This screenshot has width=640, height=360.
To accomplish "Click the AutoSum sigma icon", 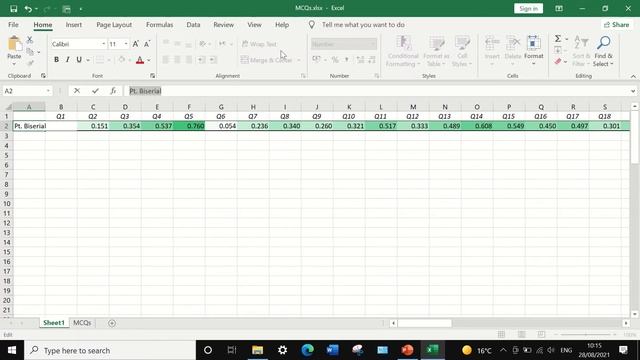I will coord(558,39).
